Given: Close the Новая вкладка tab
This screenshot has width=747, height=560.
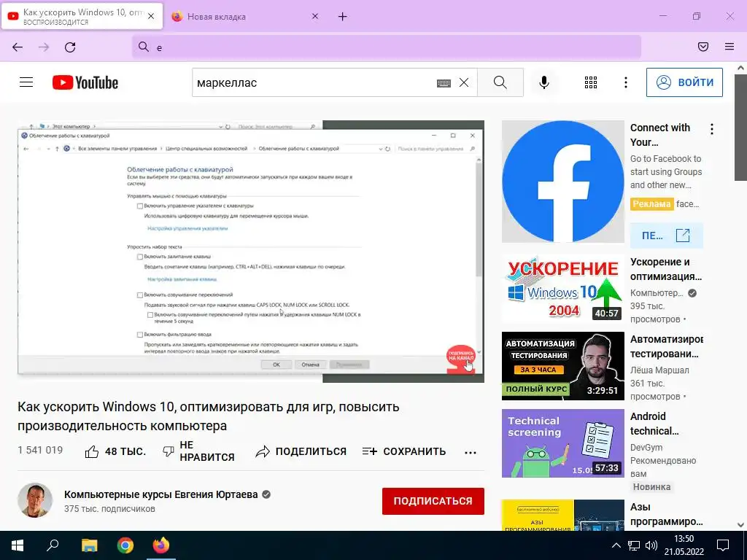Looking at the screenshot, I should point(315,16).
